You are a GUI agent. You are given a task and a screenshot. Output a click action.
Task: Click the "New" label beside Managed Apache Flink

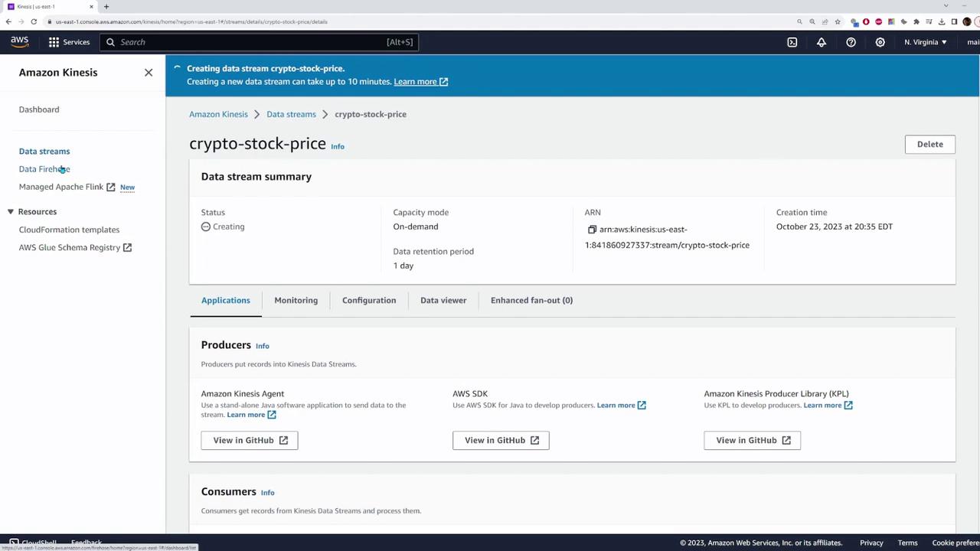click(x=127, y=187)
